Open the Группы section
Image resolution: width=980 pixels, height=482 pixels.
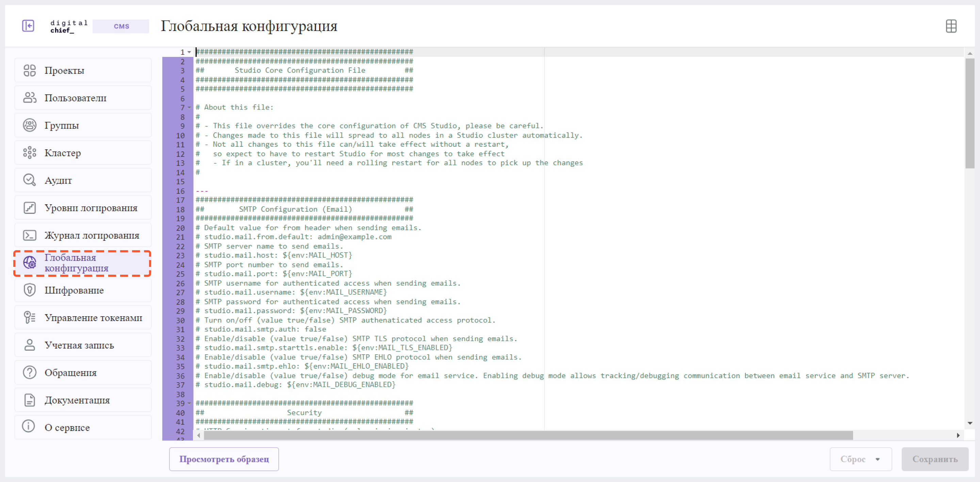(83, 125)
